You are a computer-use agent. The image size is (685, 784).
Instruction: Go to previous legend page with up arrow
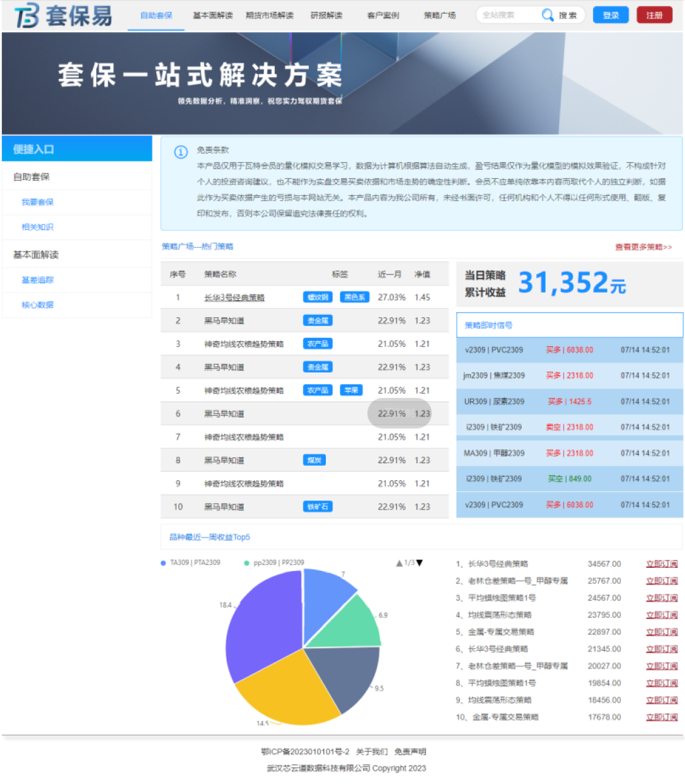[399, 563]
